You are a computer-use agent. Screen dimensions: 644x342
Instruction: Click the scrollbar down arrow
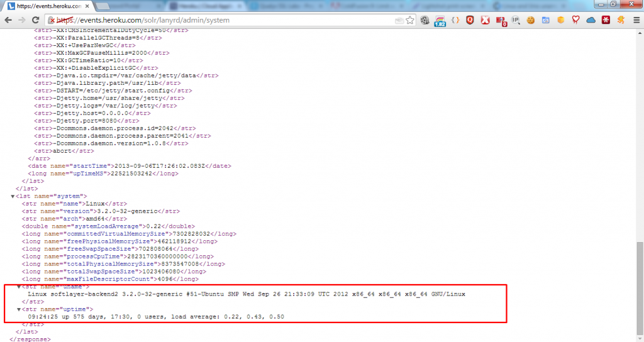coord(640,338)
